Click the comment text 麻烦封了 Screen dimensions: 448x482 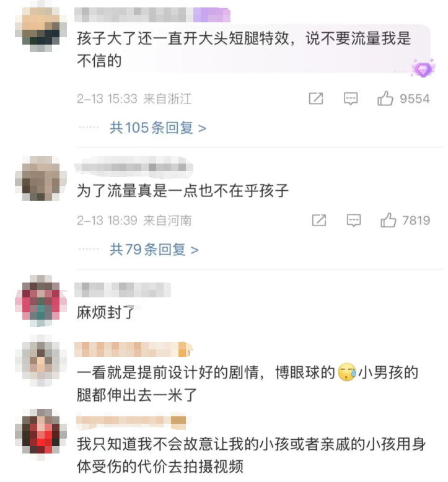105,313
